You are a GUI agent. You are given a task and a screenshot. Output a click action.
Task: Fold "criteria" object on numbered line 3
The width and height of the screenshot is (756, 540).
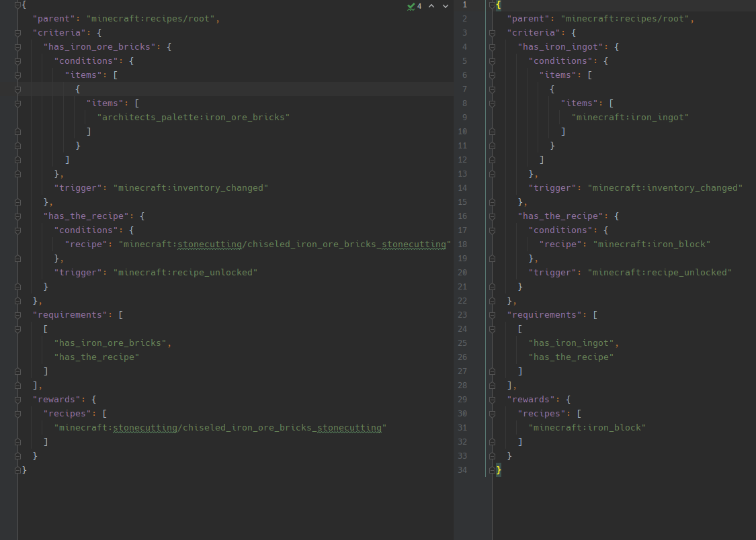[493, 33]
